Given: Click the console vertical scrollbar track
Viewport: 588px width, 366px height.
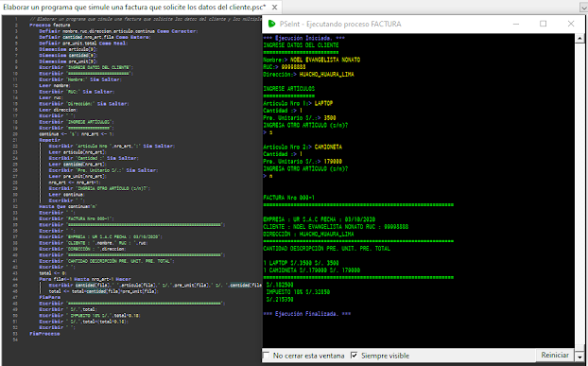Looking at the screenshot, I should [579, 195].
